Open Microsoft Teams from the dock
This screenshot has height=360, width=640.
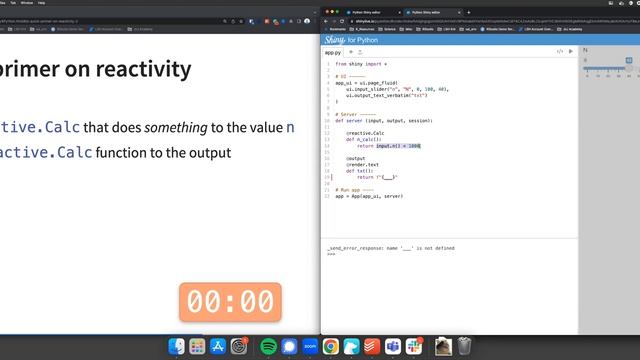click(393, 347)
